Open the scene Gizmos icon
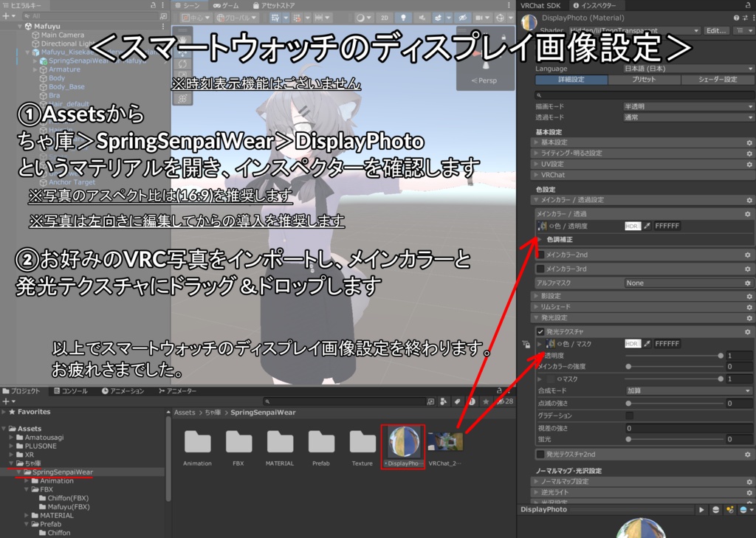The image size is (756, 538). point(500,18)
